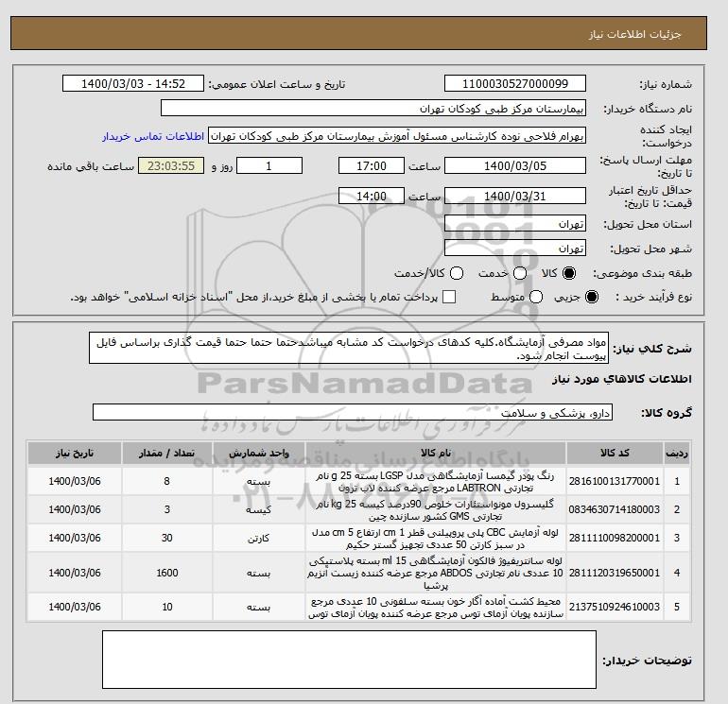Click the ABDOS Falcon centrifuge tube item name

point(436,574)
